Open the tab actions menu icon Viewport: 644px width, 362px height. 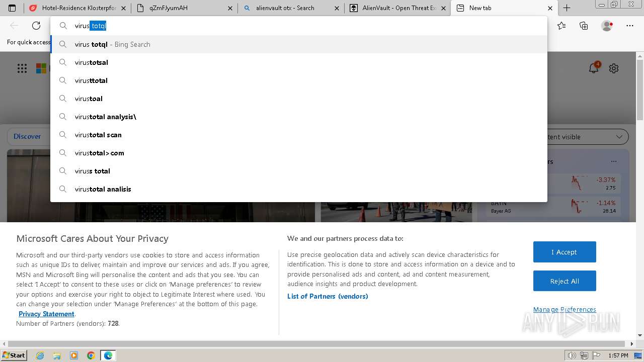click(12, 8)
